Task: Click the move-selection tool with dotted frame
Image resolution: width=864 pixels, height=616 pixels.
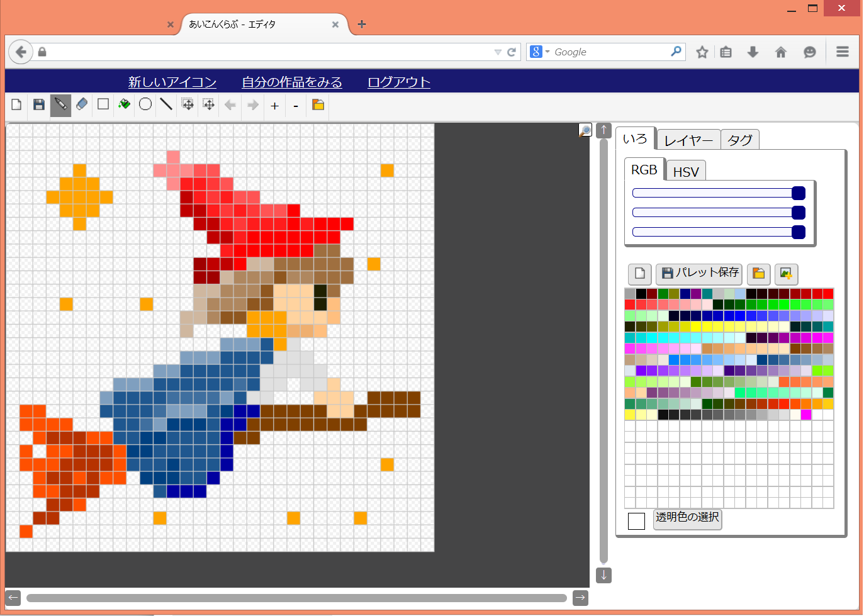Action: tap(209, 104)
